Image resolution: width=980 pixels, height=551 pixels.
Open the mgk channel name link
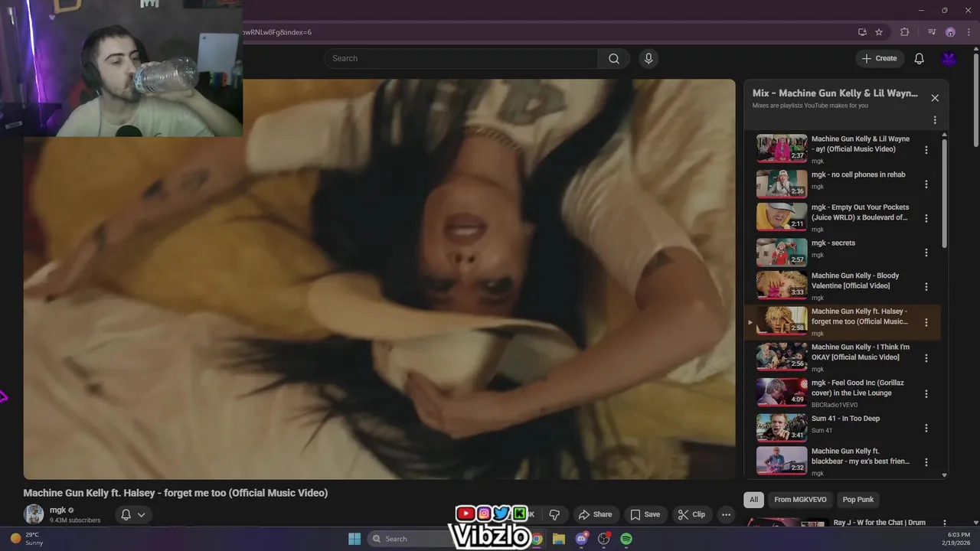[x=57, y=510]
